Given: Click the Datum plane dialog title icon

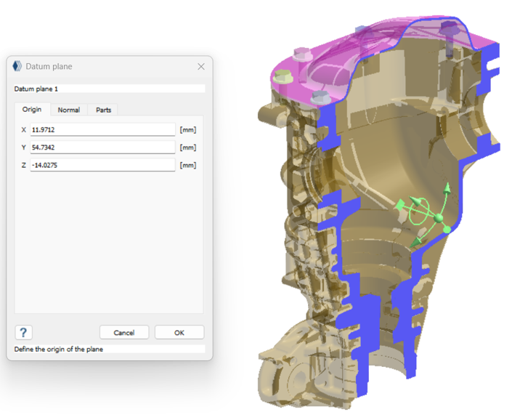Looking at the screenshot, I should (x=17, y=66).
